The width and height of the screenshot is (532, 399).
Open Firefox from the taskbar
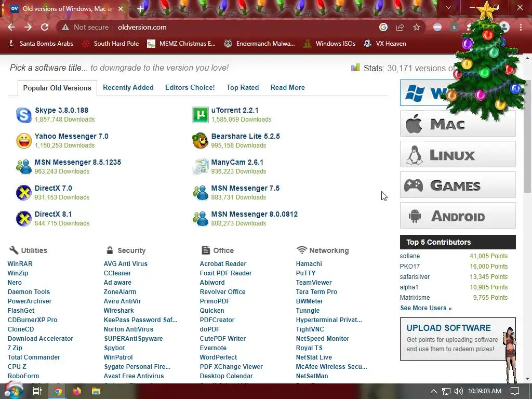(x=77, y=391)
